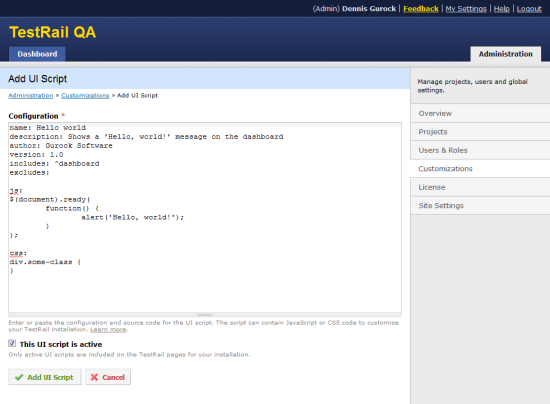Open Users & Roles in sidebar

pyautogui.click(x=480, y=150)
